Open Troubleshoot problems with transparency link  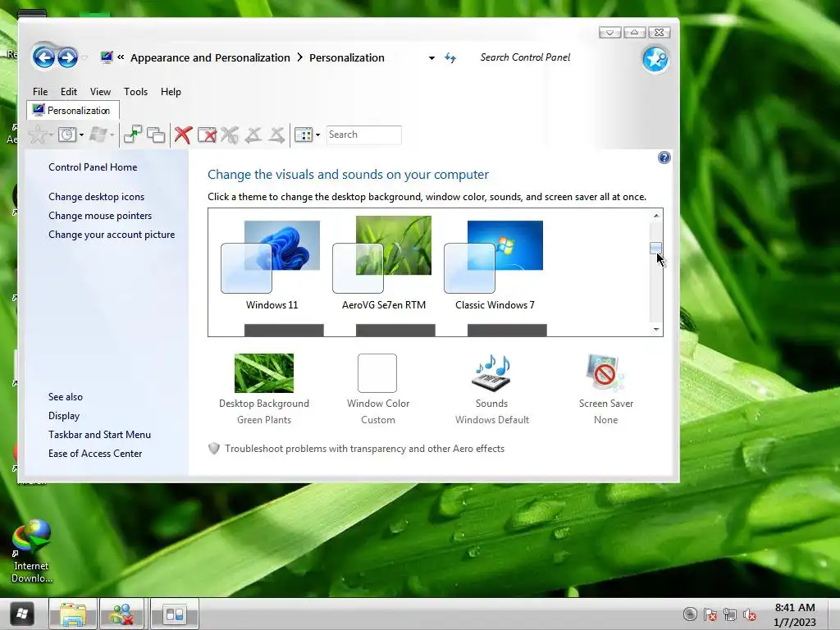click(x=364, y=449)
